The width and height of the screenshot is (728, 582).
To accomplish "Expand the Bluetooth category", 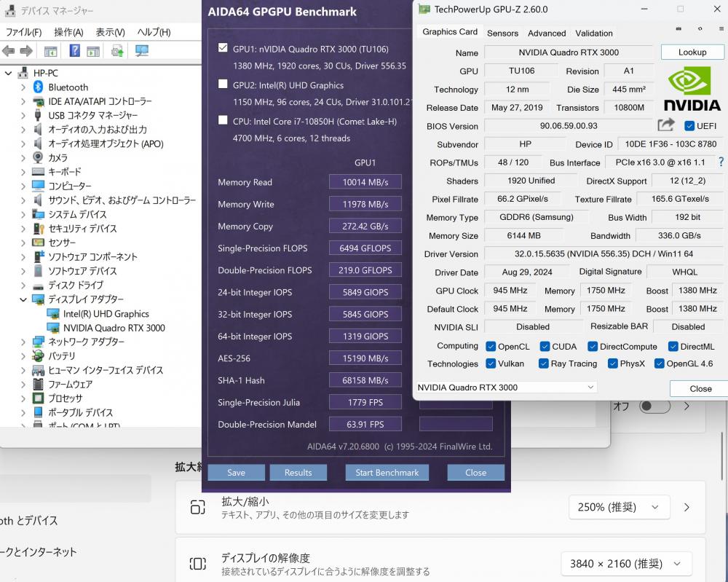I will click(x=23, y=87).
